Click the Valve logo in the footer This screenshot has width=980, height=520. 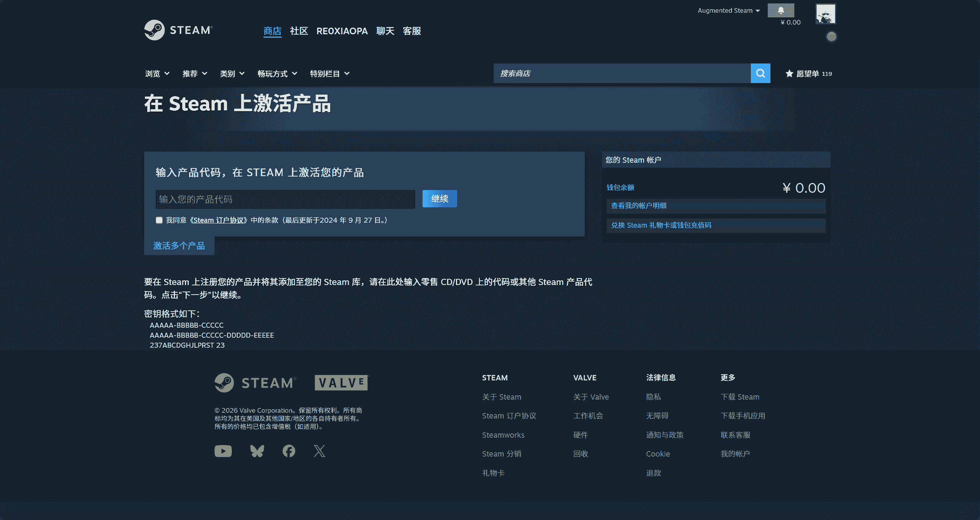(341, 383)
